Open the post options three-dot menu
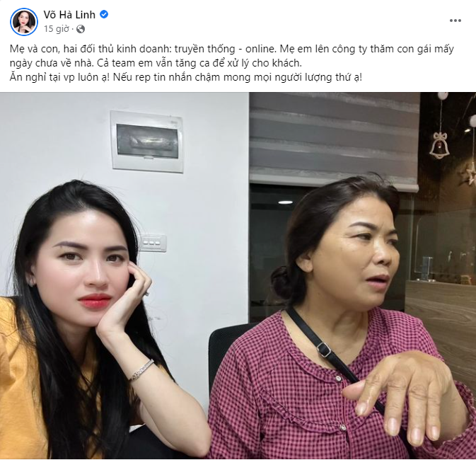476x460 pixels. tap(455, 21)
